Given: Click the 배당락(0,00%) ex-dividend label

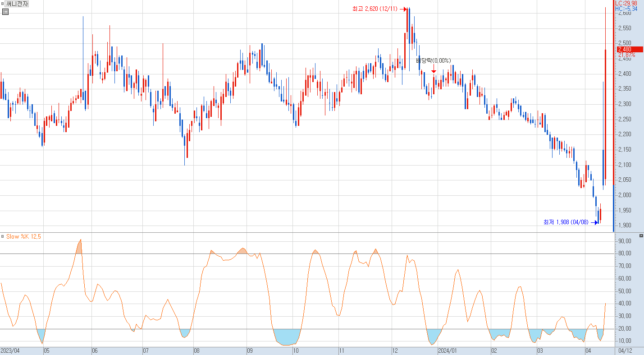Looking at the screenshot, I should (433, 60).
